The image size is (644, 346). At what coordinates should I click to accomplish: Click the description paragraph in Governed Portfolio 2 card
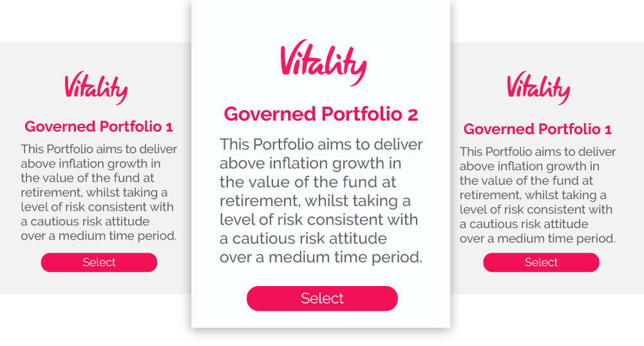click(x=321, y=201)
